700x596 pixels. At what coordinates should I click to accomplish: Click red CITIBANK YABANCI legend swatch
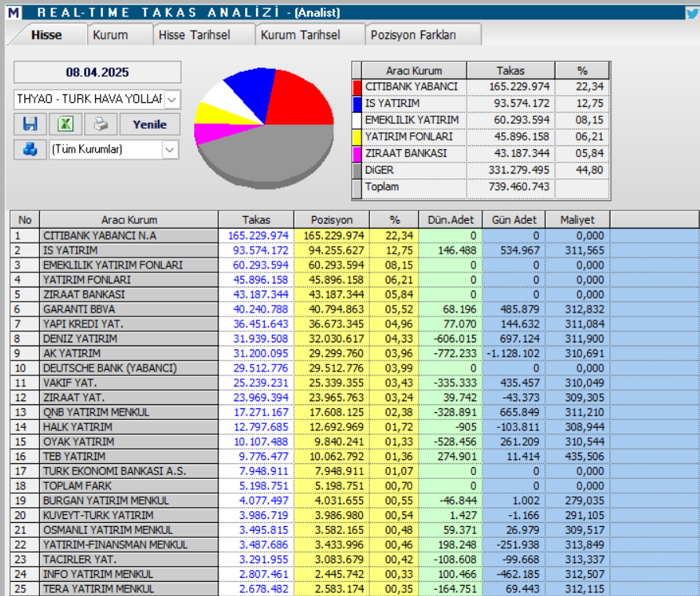357,87
